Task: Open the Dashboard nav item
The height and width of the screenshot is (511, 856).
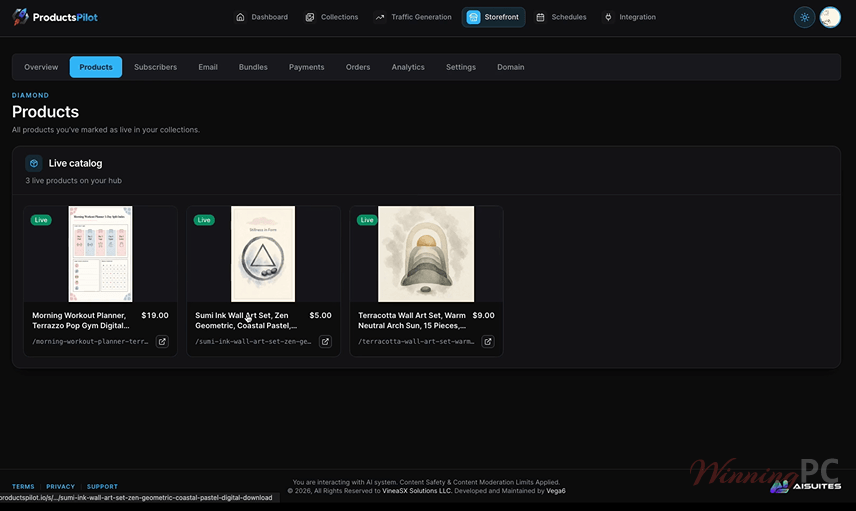Action: (x=261, y=17)
